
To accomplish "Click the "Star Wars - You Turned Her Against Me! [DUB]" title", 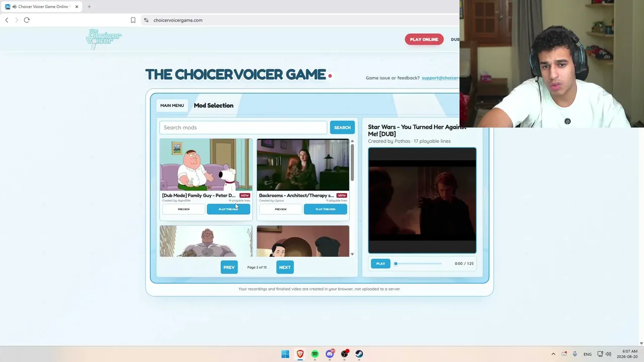I will click(417, 130).
